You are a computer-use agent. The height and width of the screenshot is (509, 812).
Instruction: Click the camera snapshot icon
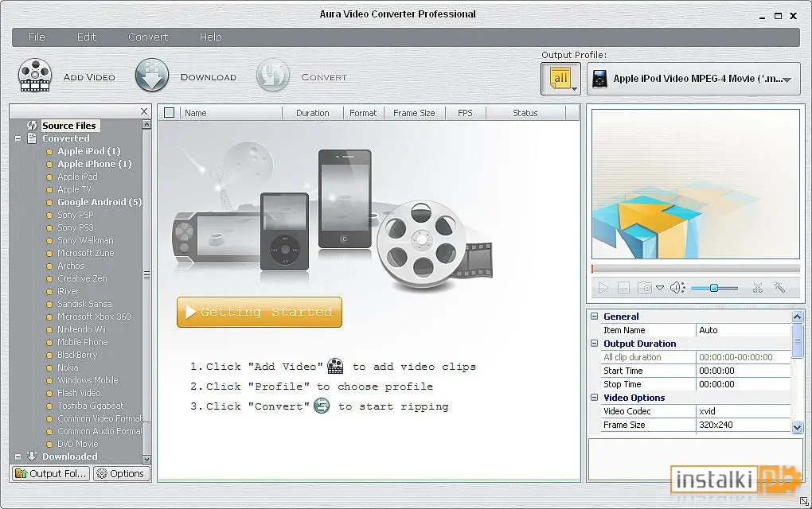645,287
